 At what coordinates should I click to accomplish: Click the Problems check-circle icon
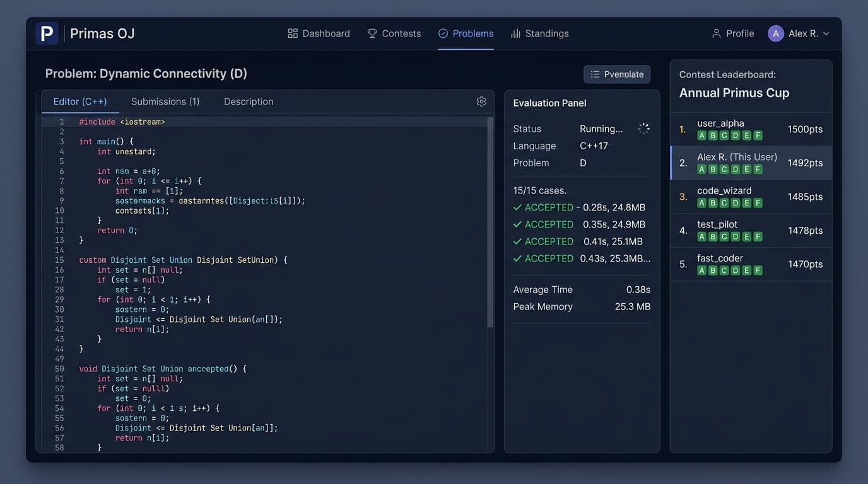(443, 33)
